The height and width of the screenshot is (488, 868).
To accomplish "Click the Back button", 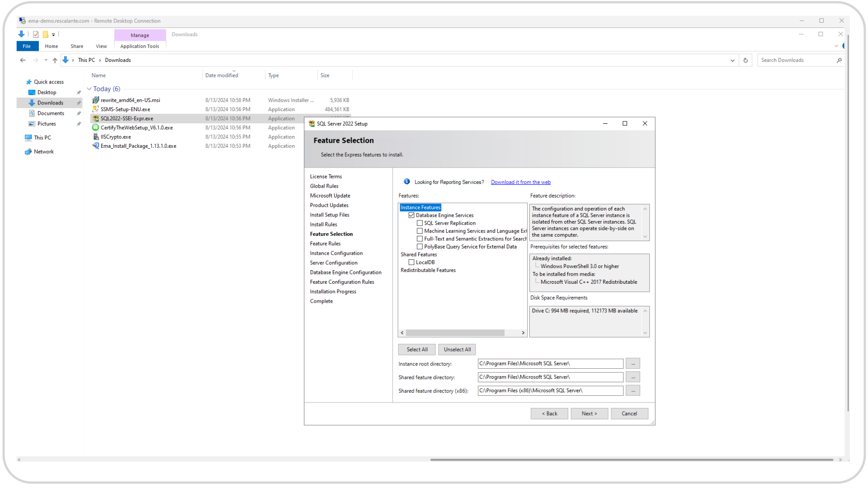I will pyautogui.click(x=549, y=413).
